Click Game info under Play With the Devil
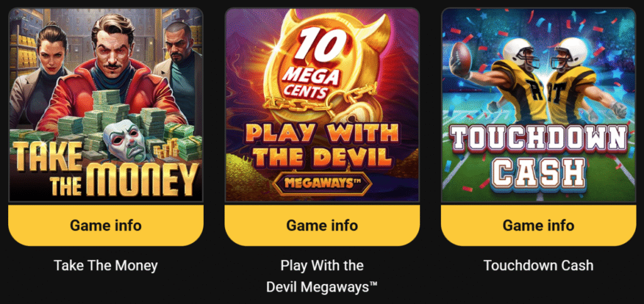The image size is (644, 304). click(x=322, y=225)
